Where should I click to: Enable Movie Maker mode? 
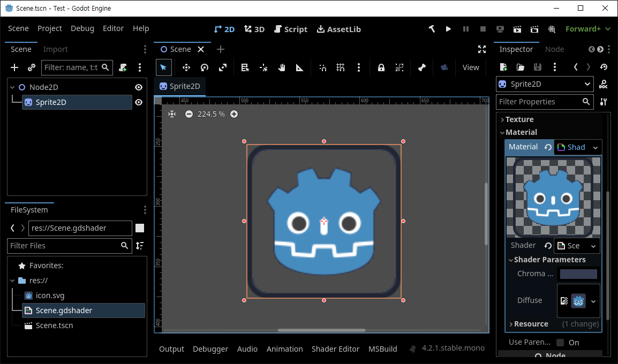tap(552, 29)
